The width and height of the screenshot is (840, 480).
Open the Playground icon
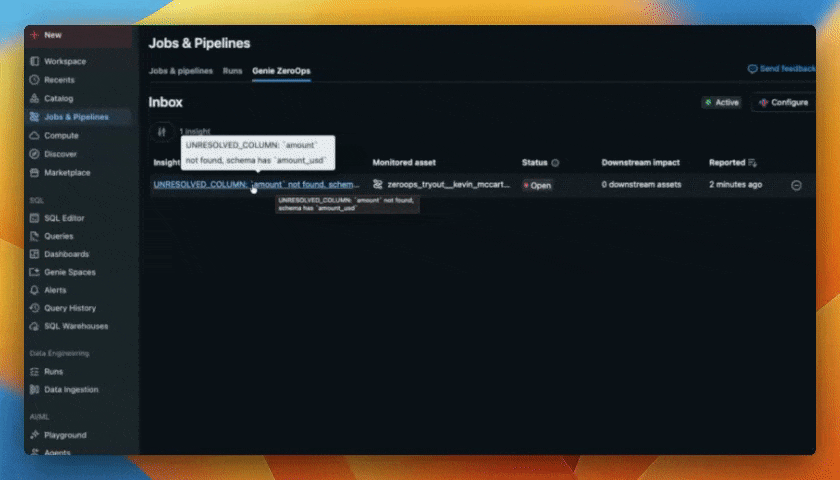click(35, 435)
